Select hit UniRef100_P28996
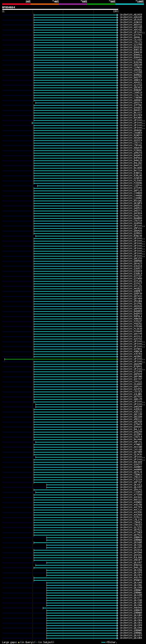The width and height of the screenshot is (146, 644). [x=131, y=183]
